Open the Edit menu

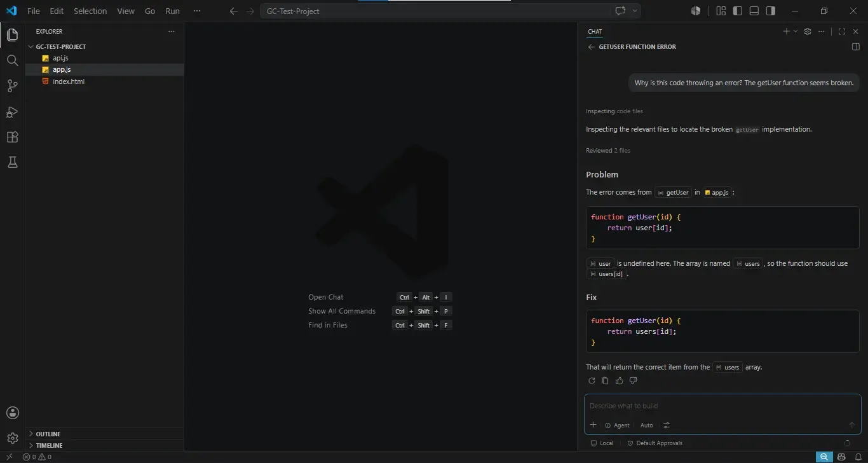pos(57,11)
